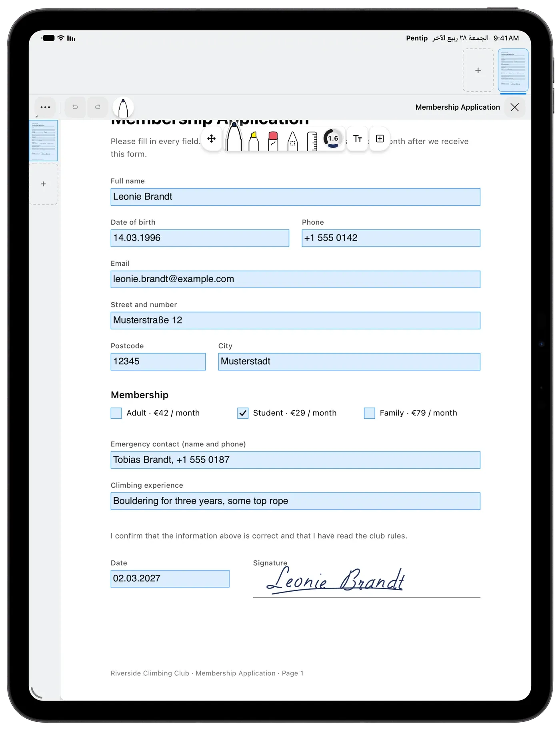The image size is (560, 731).
Task: Tap the 9:41 AM clock
Action: point(506,38)
